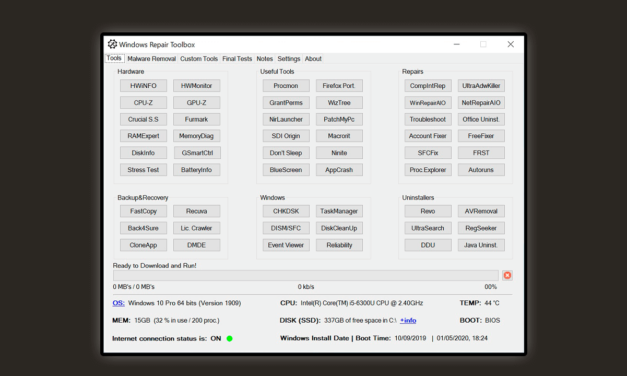The image size is (627, 376).
Task: Launch HWiNFO hardware tool
Action: coord(143,86)
